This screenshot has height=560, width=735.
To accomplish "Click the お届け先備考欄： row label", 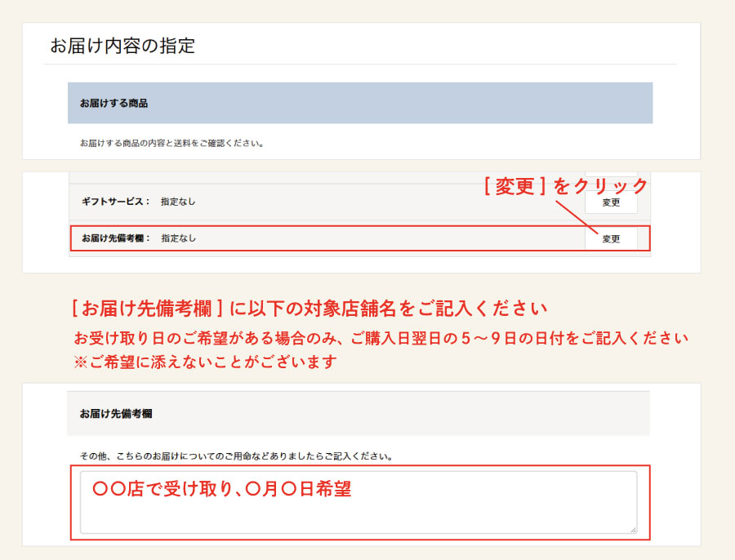I will 116,238.
